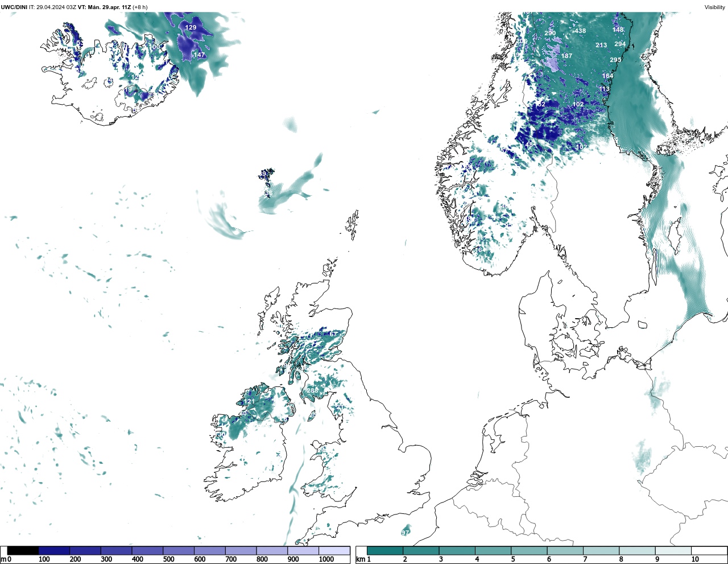This screenshot has width=728, height=564.
Task: Select the '438' visibility value over Sweden
Action: pyautogui.click(x=580, y=31)
